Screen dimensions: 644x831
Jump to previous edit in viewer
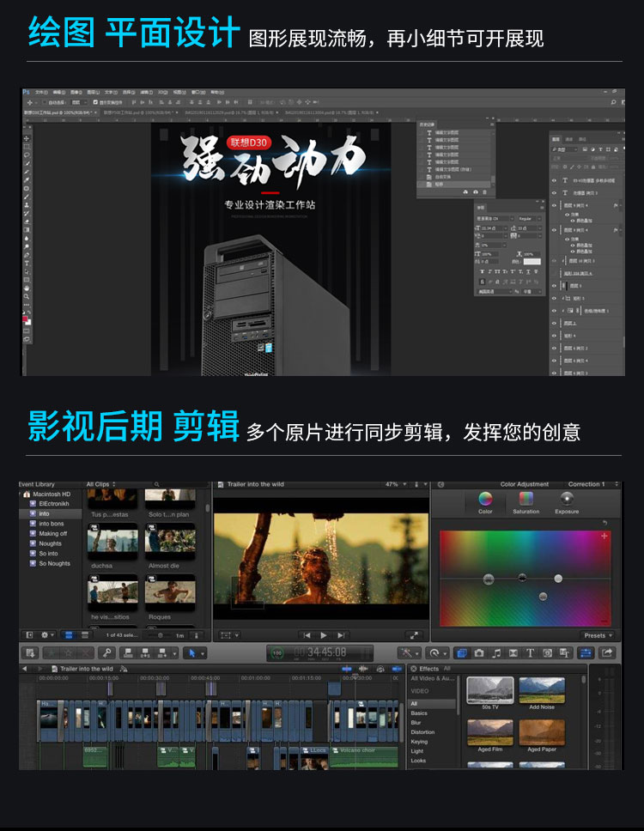coord(307,635)
